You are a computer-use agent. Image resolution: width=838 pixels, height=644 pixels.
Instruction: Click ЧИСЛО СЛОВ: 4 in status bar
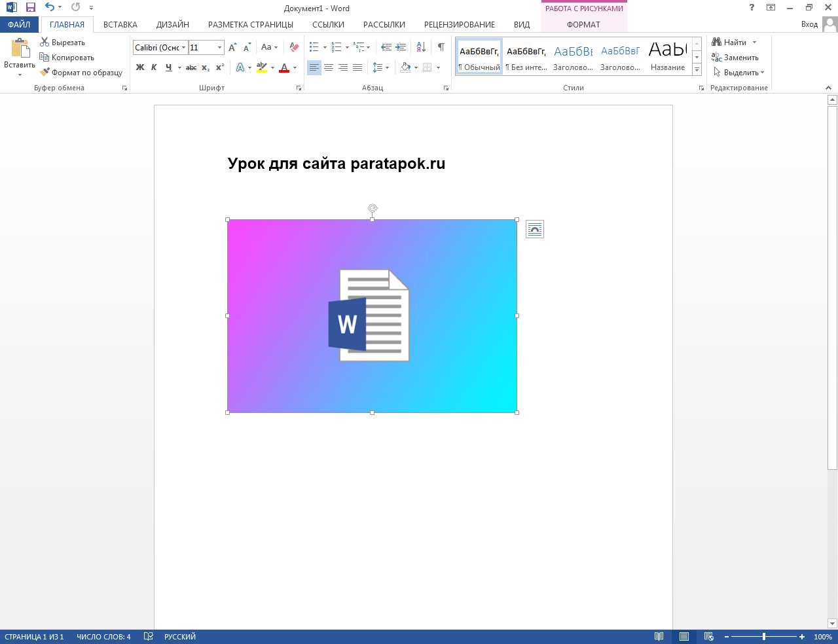pyautogui.click(x=103, y=637)
